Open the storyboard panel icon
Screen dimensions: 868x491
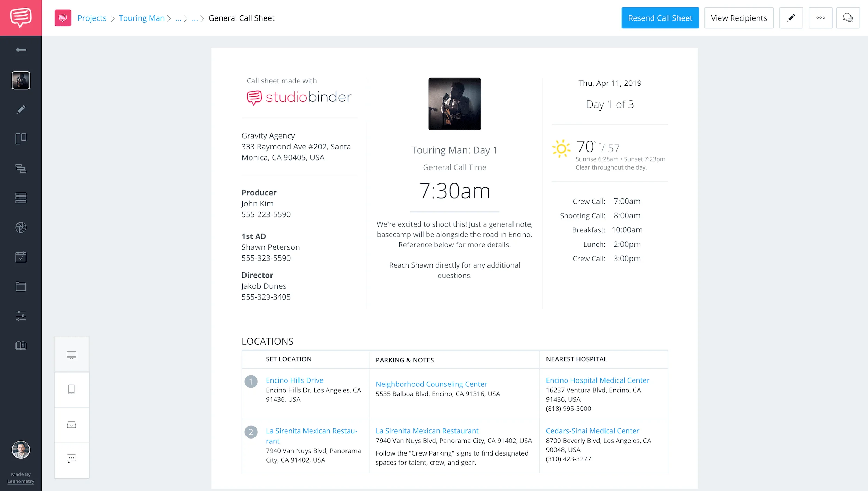[20, 138]
